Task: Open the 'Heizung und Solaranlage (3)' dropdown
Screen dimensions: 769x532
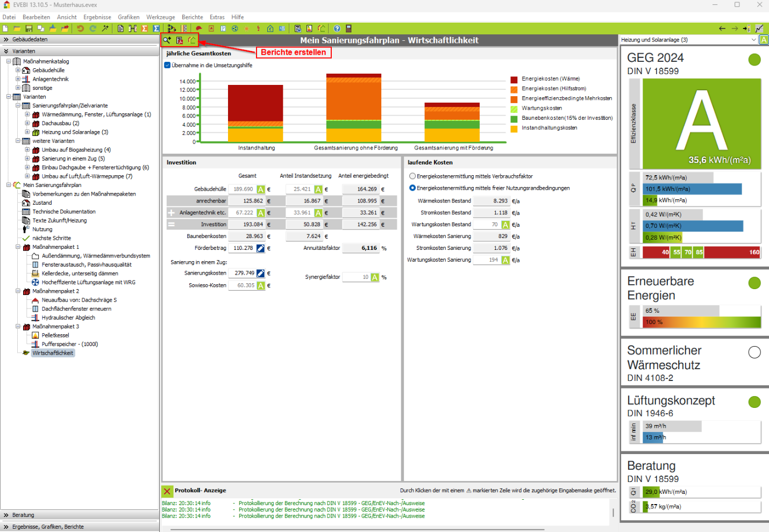Action: tap(753, 40)
